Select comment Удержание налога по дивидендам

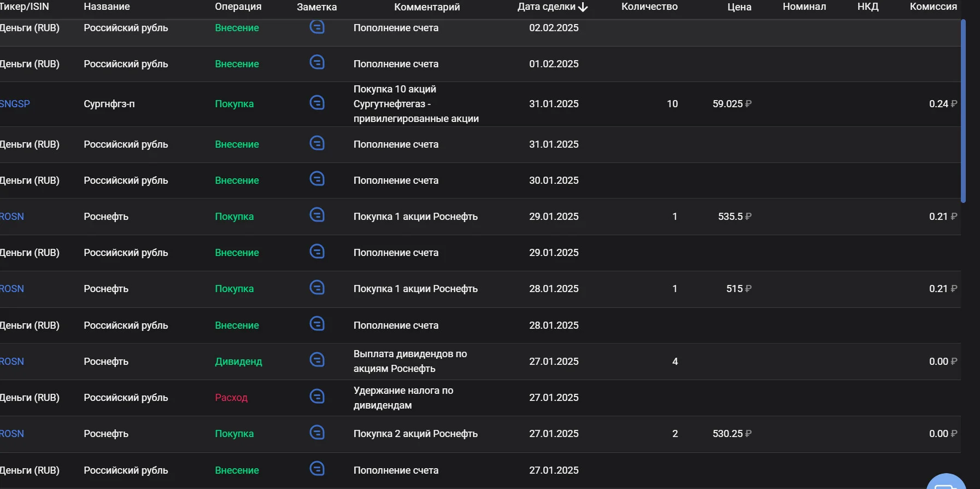pyautogui.click(x=403, y=398)
